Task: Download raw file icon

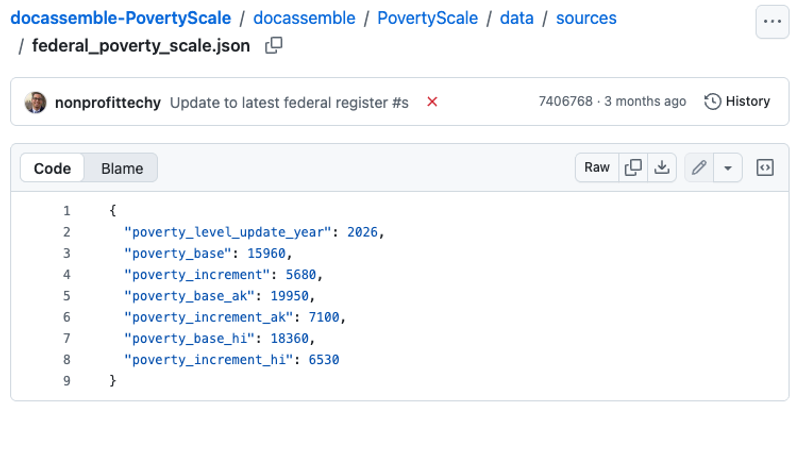Action: coord(662,167)
